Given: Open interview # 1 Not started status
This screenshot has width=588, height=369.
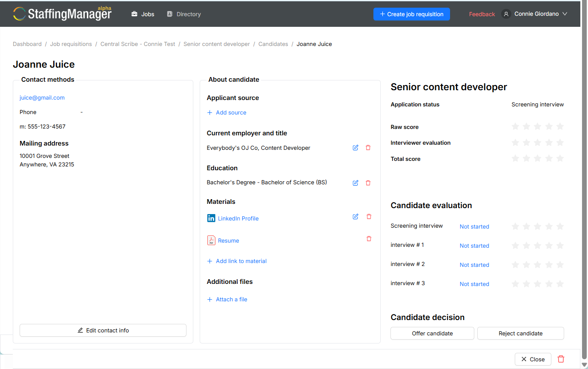Looking at the screenshot, I should tap(474, 246).
